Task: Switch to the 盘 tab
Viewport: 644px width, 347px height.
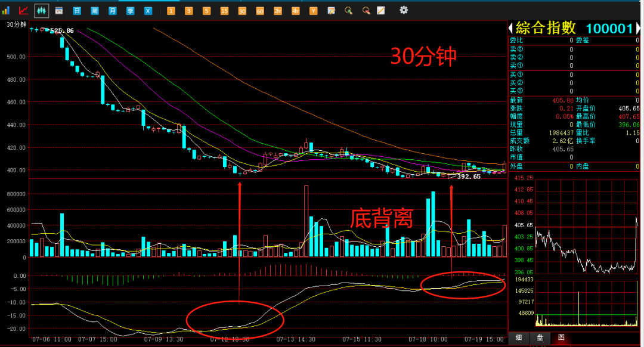Action: coord(540,337)
